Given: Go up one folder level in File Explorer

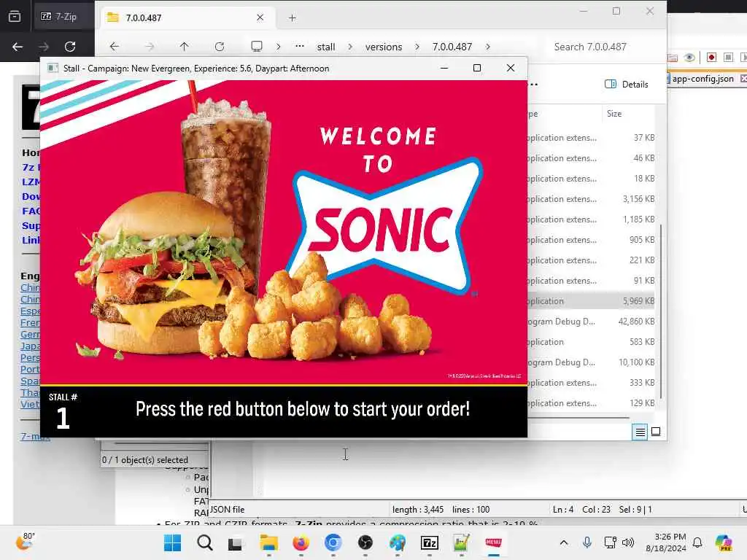Looking at the screenshot, I should [184, 47].
